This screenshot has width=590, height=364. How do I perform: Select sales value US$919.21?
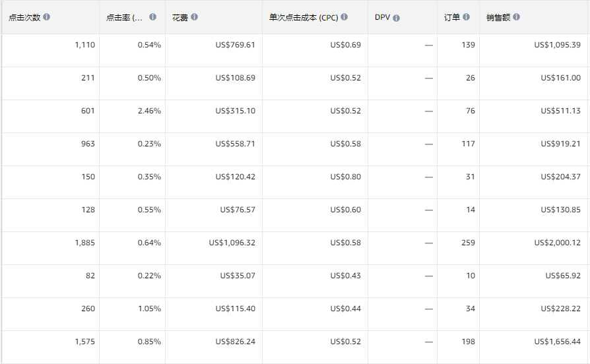(561, 144)
